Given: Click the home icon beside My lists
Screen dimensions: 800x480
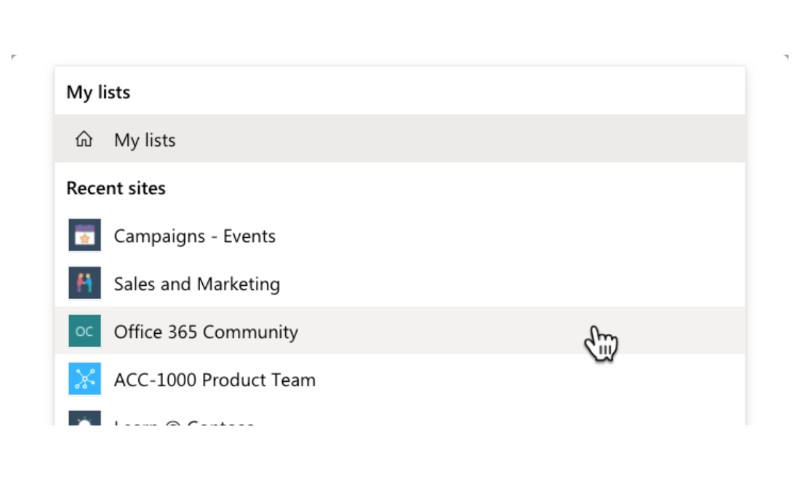Looking at the screenshot, I should click(84, 139).
